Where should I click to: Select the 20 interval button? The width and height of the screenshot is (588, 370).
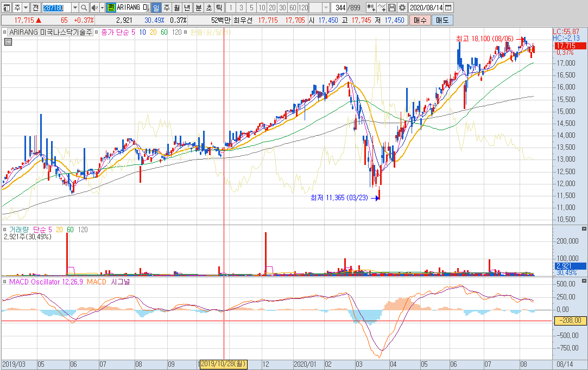pyautogui.click(x=272, y=8)
